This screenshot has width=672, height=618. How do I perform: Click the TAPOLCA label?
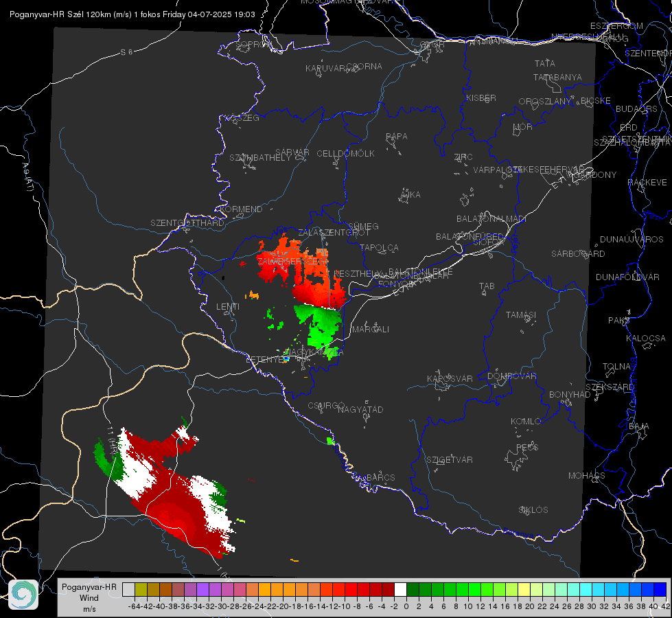click(x=380, y=248)
